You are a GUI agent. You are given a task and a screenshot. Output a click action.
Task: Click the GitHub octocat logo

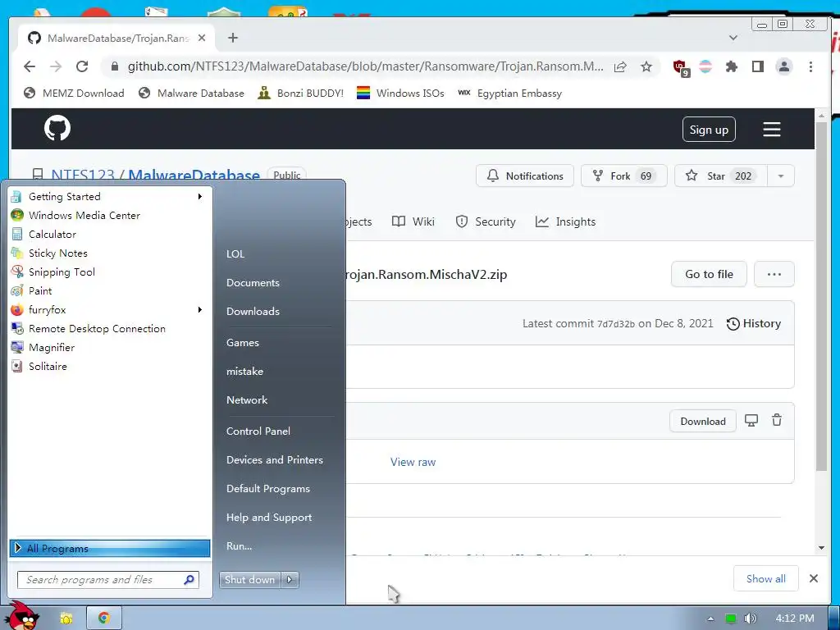point(57,129)
